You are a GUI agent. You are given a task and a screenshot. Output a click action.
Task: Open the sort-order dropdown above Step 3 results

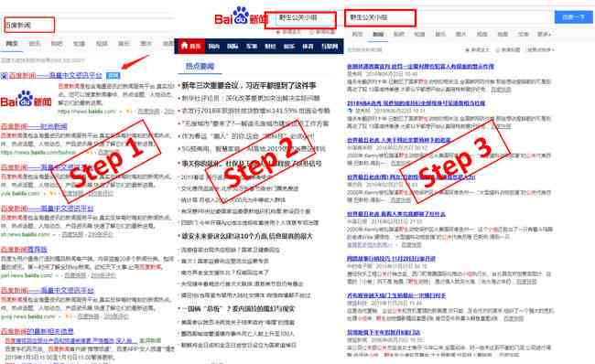pos(541,49)
